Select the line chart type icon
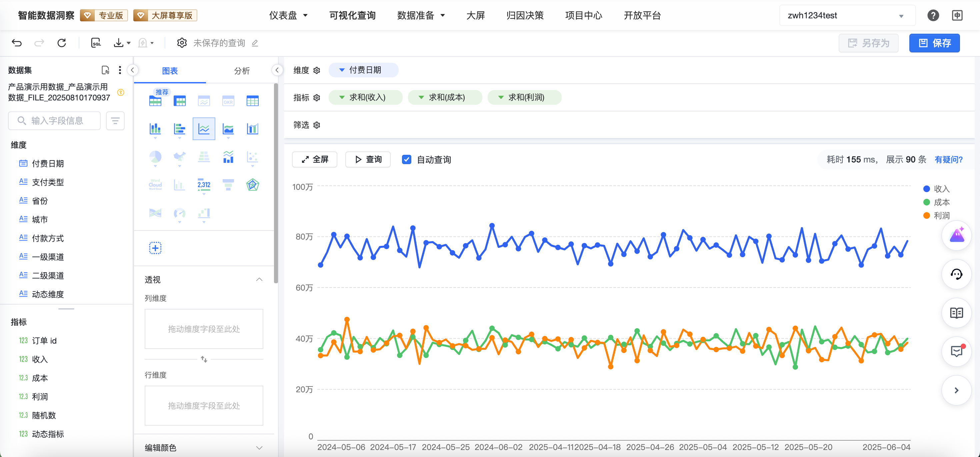Image resolution: width=980 pixels, height=457 pixels. click(204, 129)
